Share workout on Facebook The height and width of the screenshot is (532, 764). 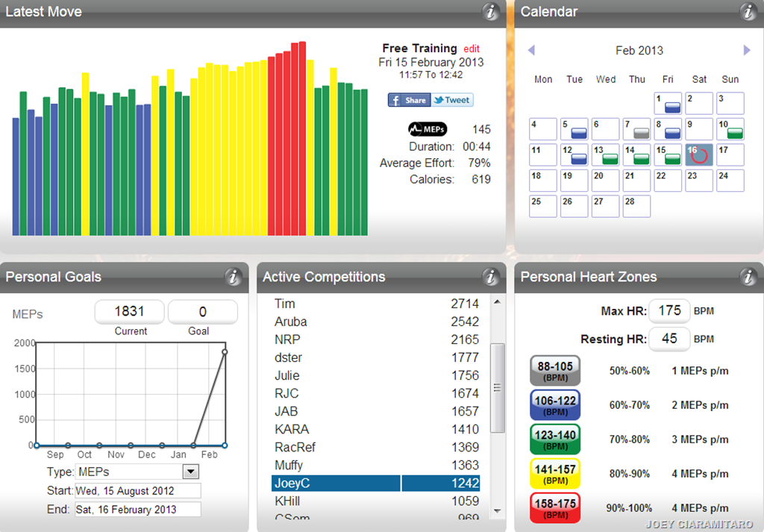pyautogui.click(x=408, y=100)
